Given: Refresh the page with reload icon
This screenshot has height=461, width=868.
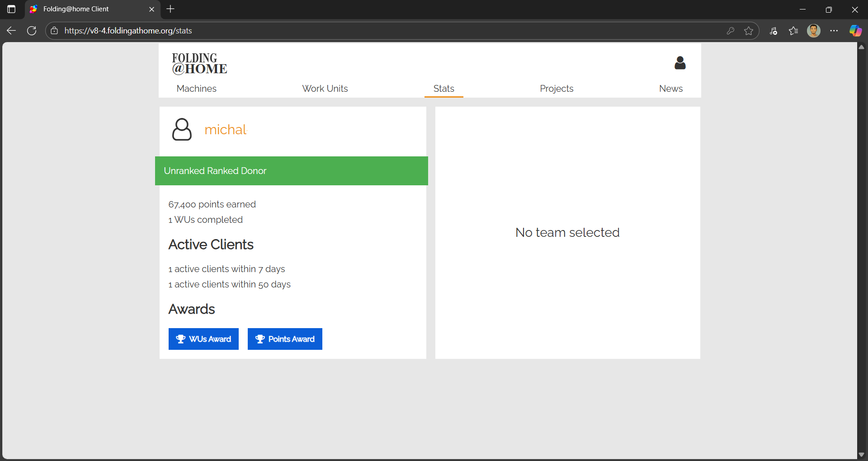Looking at the screenshot, I should tap(32, 31).
